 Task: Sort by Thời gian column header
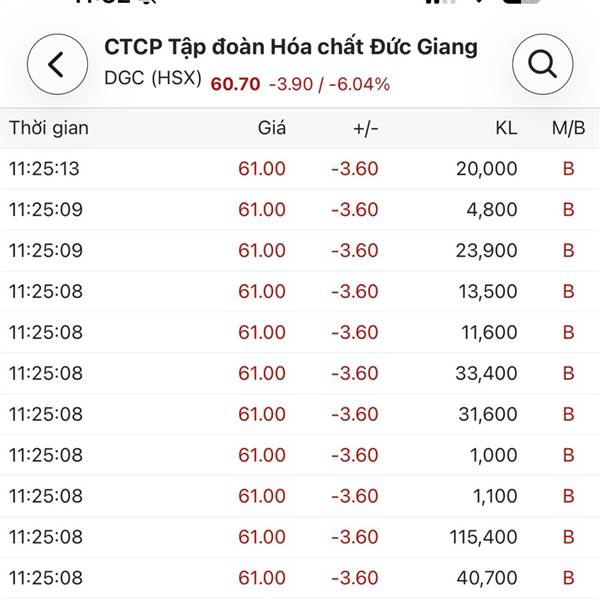(49, 128)
